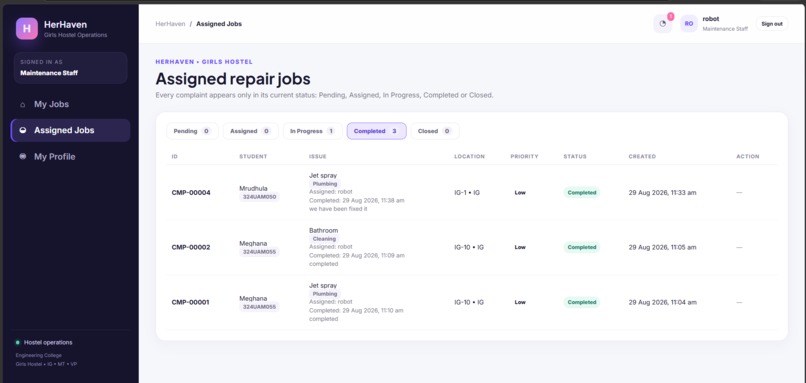
Task: Switch to the In Progress tab
Action: 312,131
